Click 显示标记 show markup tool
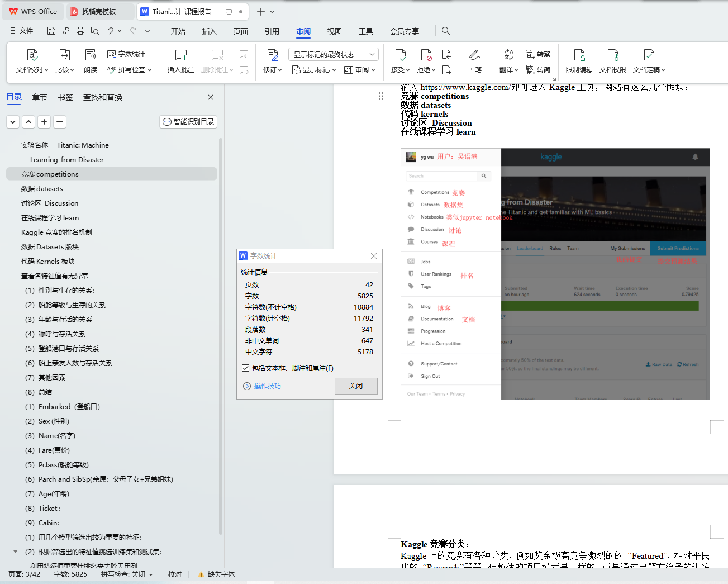 [x=314, y=70]
